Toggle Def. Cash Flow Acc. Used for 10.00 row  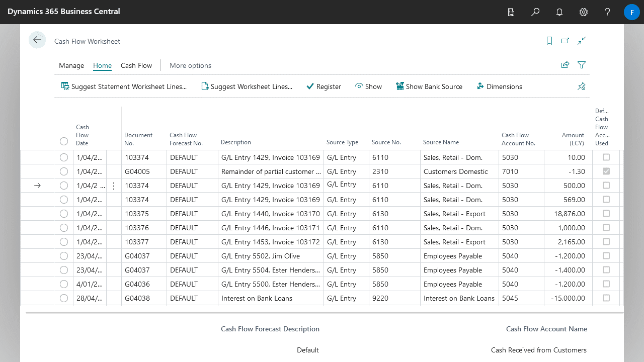pyautogui.click(x=606, y=157)
